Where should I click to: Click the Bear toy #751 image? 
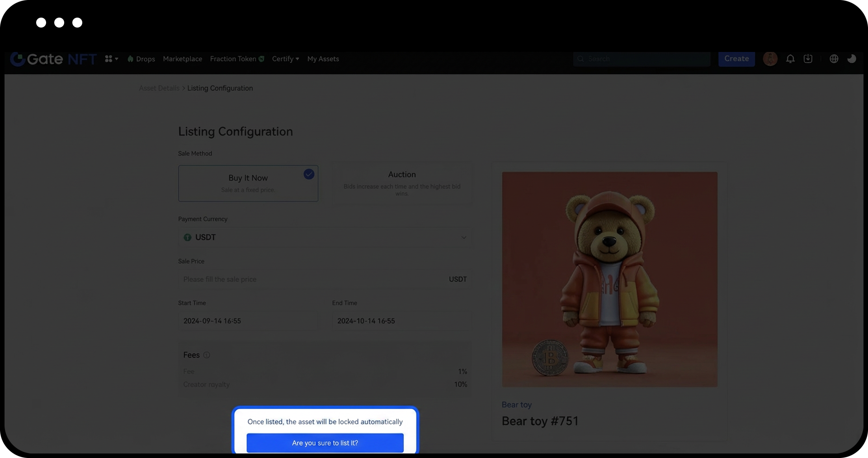click(x=609, y=279)
